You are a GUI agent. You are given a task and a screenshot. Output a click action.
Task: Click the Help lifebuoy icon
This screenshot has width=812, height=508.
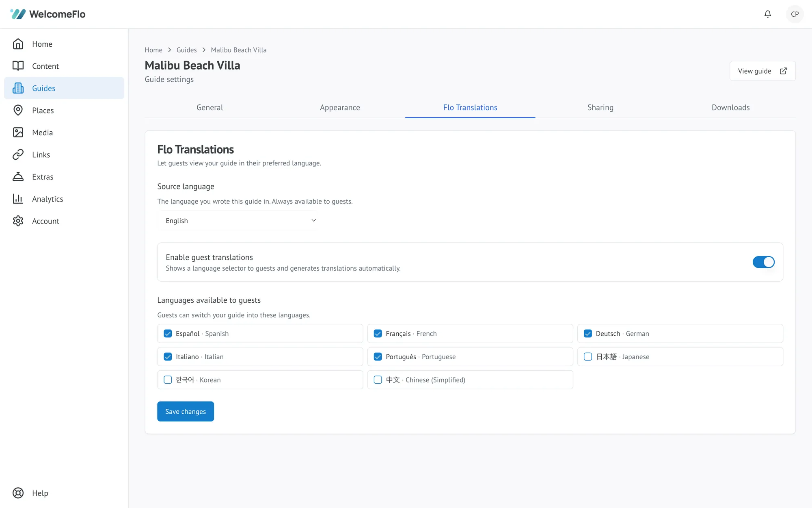18,493
